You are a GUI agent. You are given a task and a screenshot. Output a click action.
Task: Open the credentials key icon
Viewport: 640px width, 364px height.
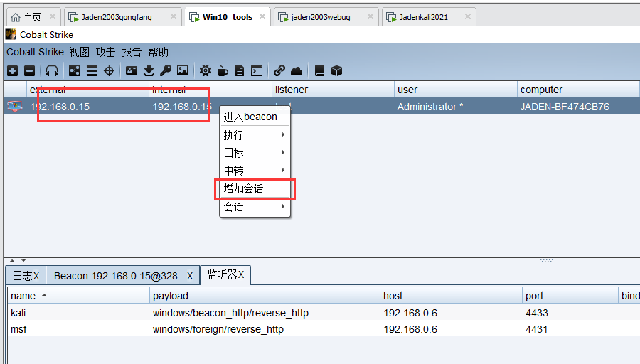[165, 70]
